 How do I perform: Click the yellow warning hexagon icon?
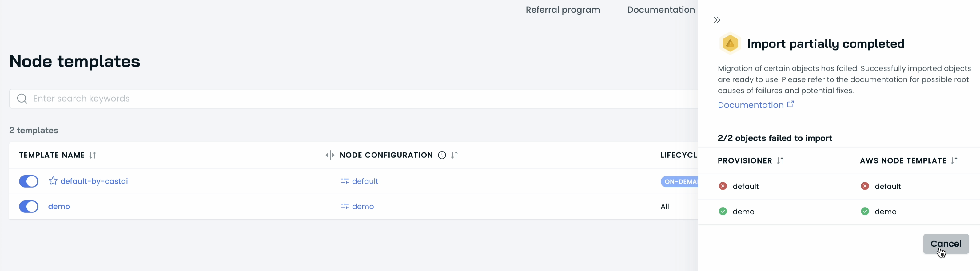pos(730,44)
